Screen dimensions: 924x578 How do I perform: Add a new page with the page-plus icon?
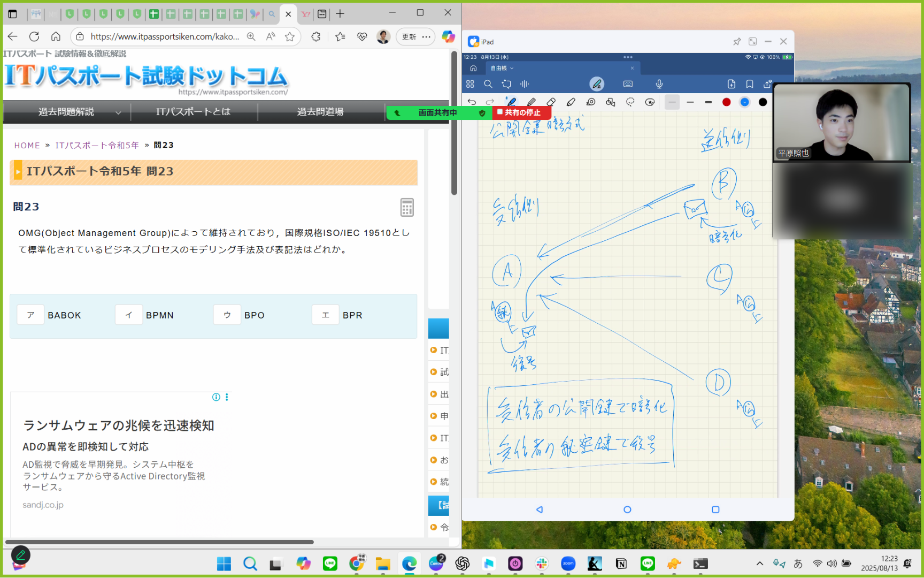[x=731, y=84]
